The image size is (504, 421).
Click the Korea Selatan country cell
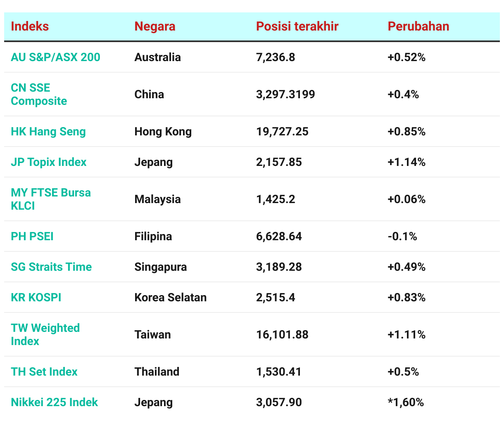(x=171, y=297)
